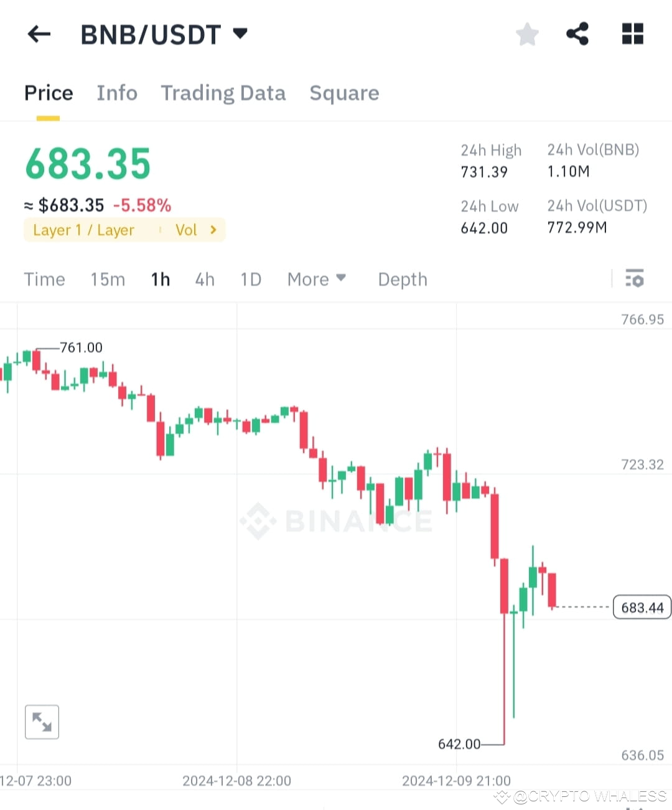This screenshot has height=810, width=672.
Task: Click the back arrow to exit the chart
Action: click(x=39, y=34)
